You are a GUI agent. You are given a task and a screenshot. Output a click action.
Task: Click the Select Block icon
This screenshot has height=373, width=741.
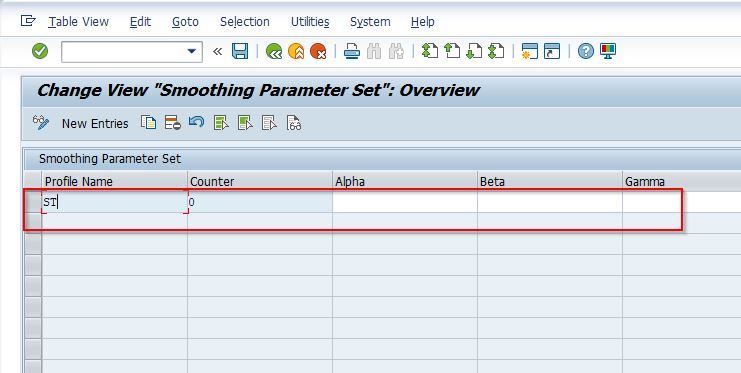tap(245, 123)
